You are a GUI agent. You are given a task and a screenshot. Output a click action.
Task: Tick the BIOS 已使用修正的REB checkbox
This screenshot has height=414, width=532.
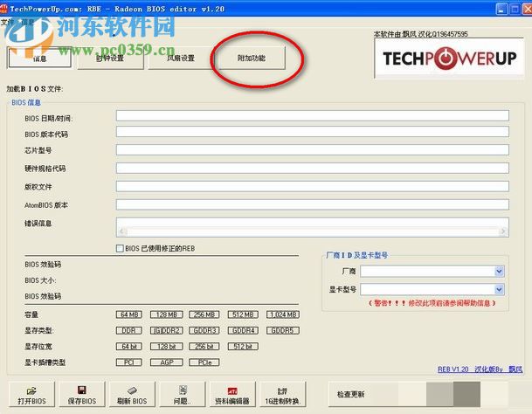(120, 248)
